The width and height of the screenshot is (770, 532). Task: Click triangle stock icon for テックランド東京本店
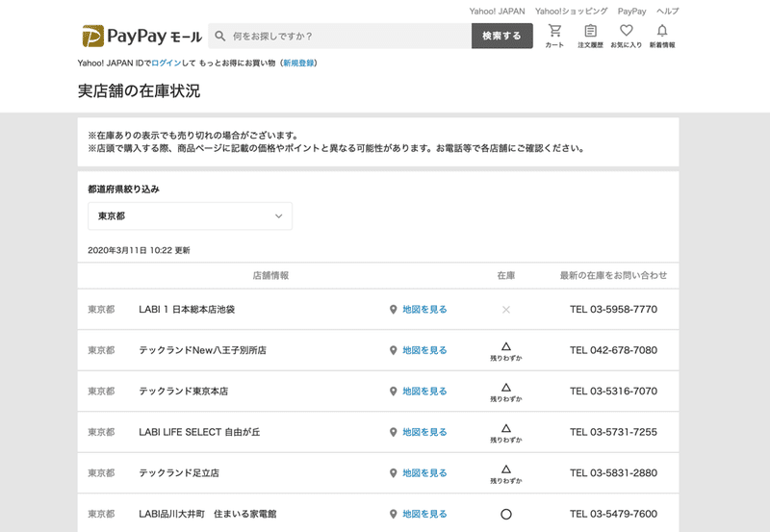tap(506, 388)
